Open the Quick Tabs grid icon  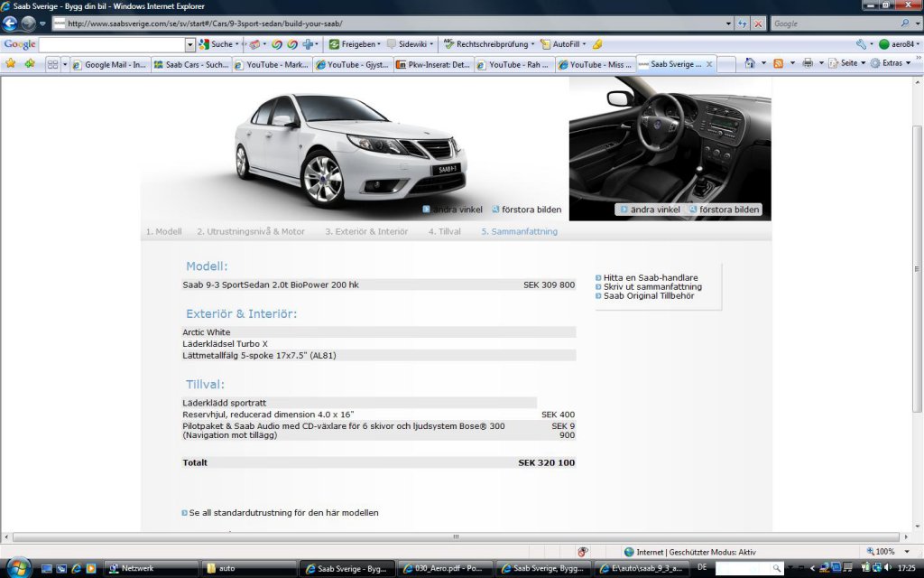click(x=53, y=64)
